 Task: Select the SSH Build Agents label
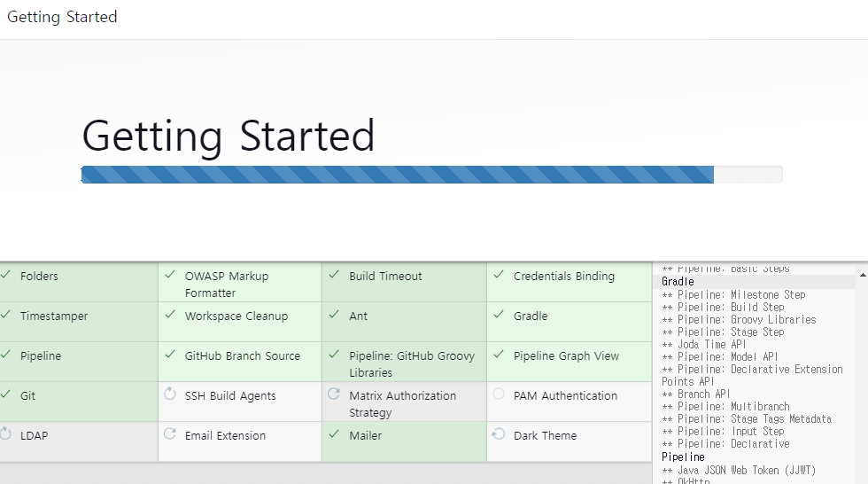point(230,396)
